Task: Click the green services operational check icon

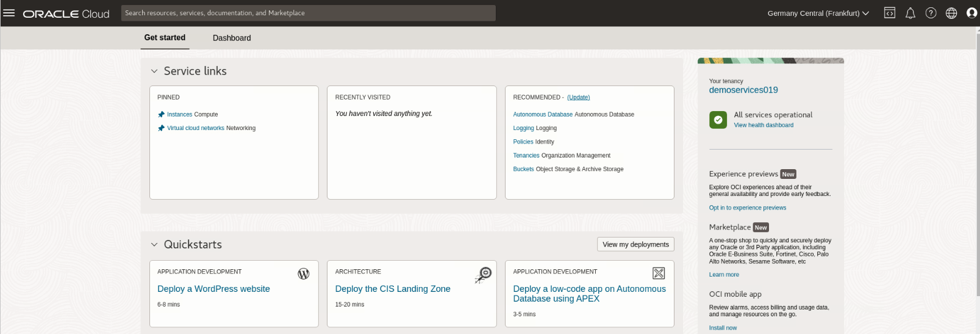Action: coord(718,120)
